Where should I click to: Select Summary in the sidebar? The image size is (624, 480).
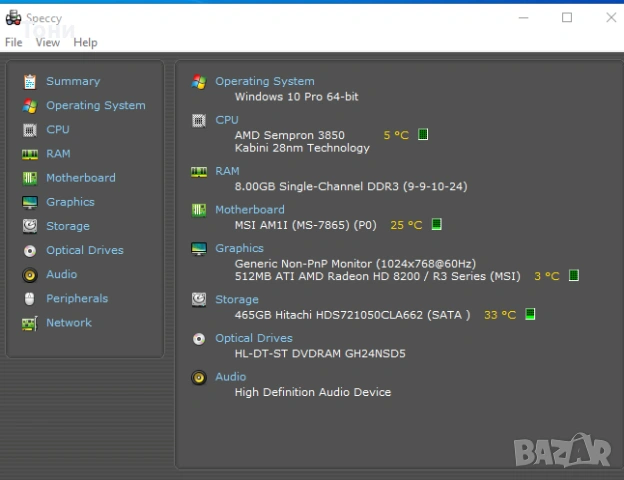[73, 81]
